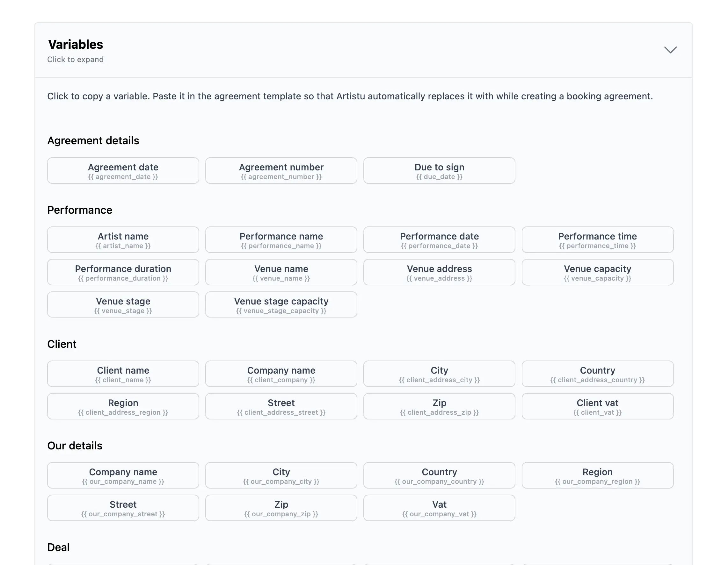Image resolution: width=728 pixels, height=565 pixels.
Task: Copy the Vat variable under Our details
Action: [439, 508]
